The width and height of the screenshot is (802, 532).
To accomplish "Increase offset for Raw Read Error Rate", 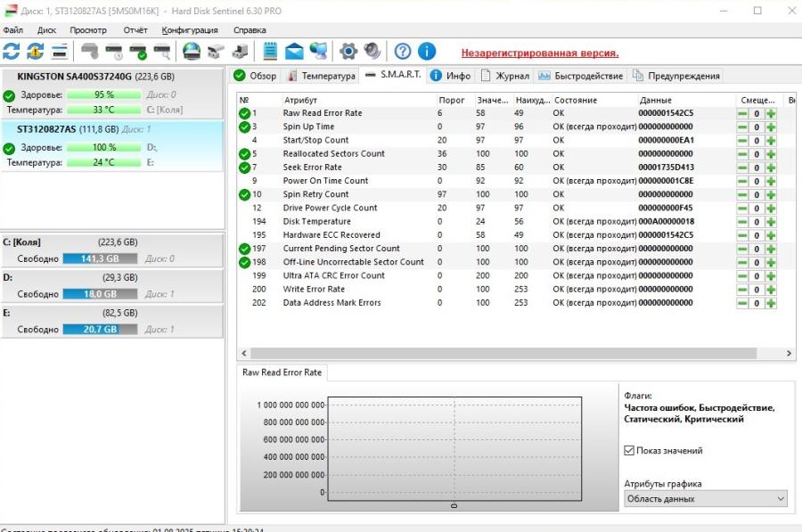I will (x=771, y=113).
